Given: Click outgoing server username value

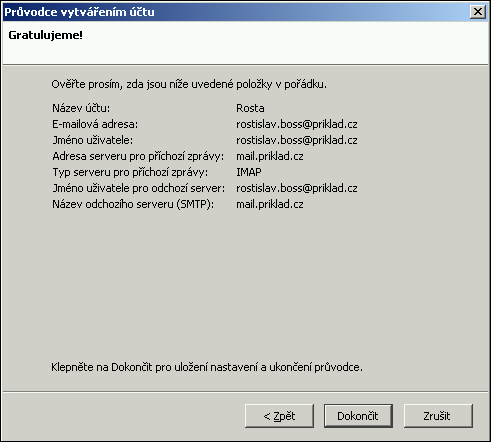Looking at the screenshot, I should click(x=297, y=188).
